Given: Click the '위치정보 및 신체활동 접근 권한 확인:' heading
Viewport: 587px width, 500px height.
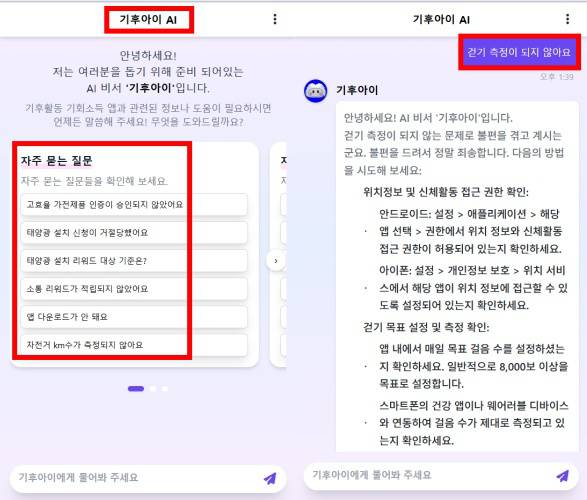Looking at the screenshot, I should pos(446,192).
